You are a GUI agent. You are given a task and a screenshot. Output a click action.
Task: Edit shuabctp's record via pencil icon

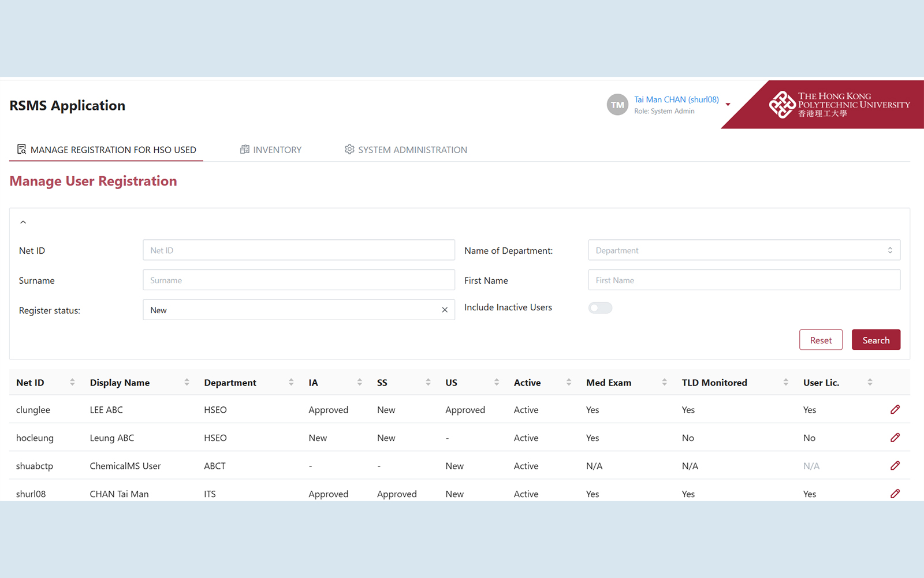[895, 465]
